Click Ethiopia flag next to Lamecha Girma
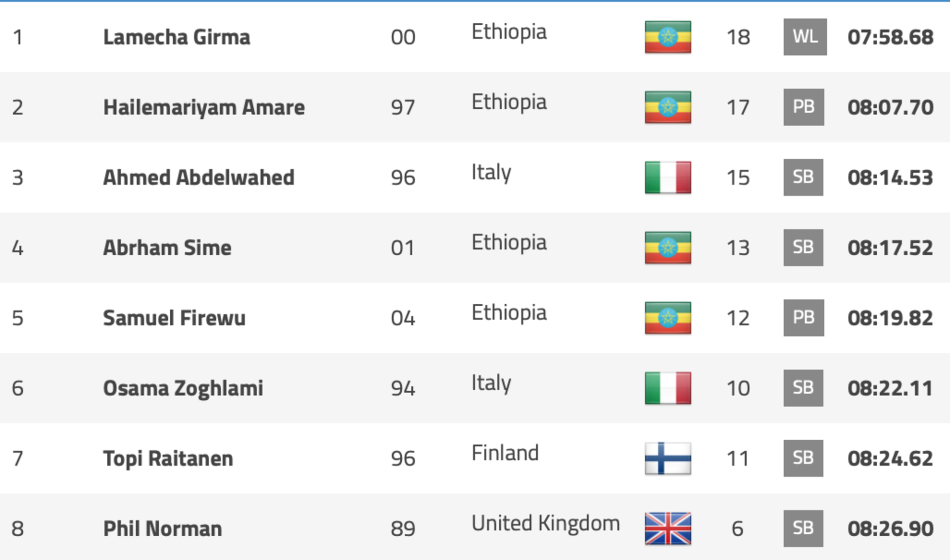Screen dimensions: 950x560 668,37
